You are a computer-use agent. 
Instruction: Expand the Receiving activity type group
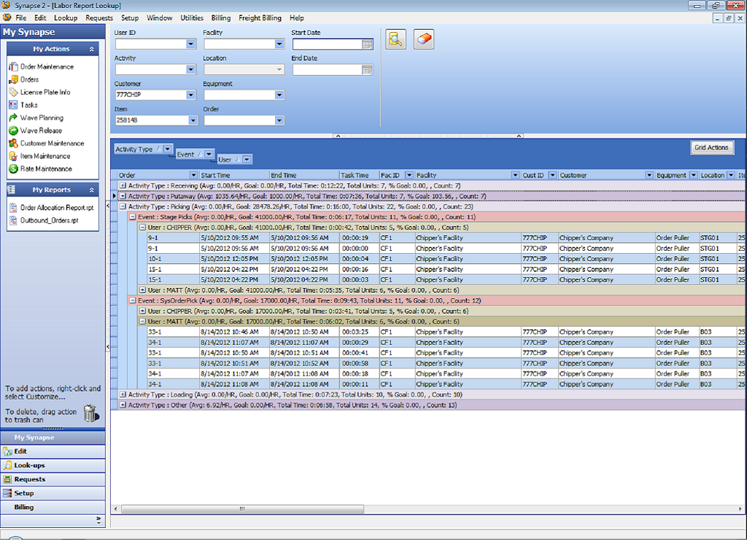[123, 186]
